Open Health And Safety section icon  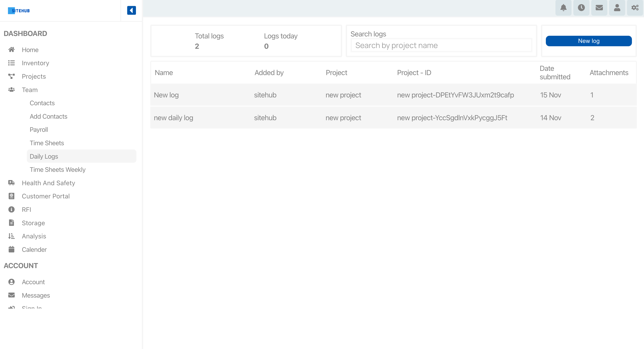(x=12, y=183)
